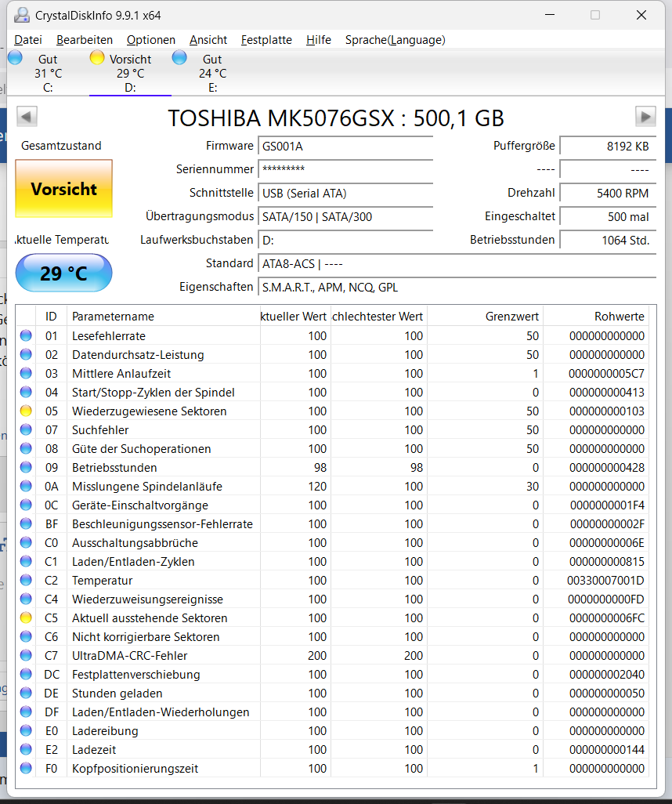The width and height of the screenshot is (672, 804).
Task: Click the blue status icon for Festplattenverschiebung
Action: pyautogui.click(x=26, y=674)
